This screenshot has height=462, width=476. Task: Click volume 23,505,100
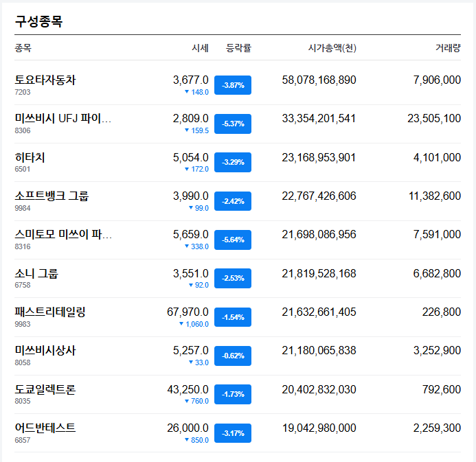click(434, 119)
